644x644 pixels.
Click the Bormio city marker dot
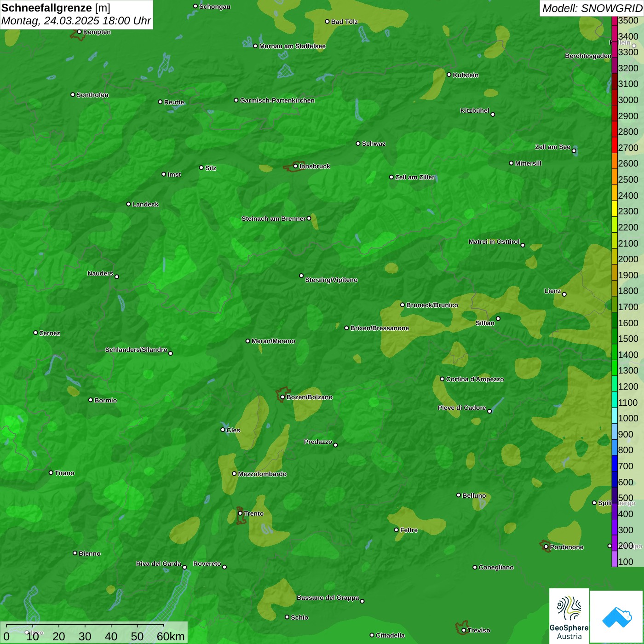click(91, 400)
